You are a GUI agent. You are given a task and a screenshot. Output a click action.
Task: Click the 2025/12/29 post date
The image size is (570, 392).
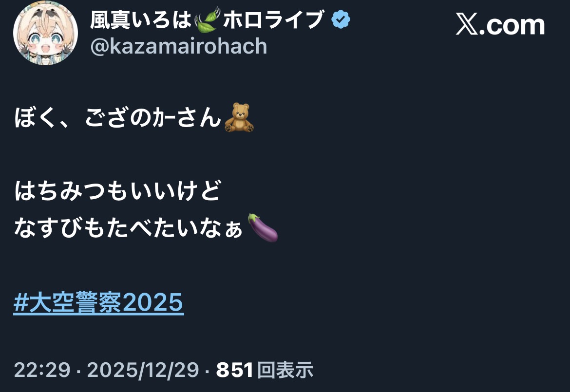[x=143, y=370]
